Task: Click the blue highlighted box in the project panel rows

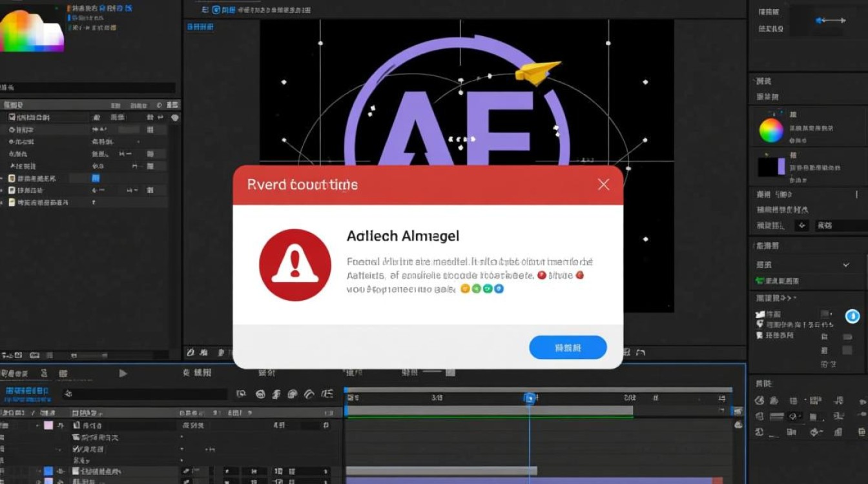Action: (96, 178)
